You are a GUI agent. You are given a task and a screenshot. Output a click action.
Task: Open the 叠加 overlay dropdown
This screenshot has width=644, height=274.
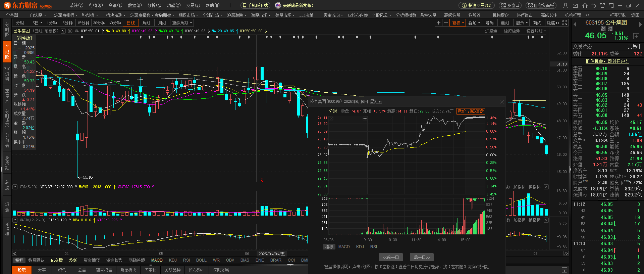click(x=474, y=23)
